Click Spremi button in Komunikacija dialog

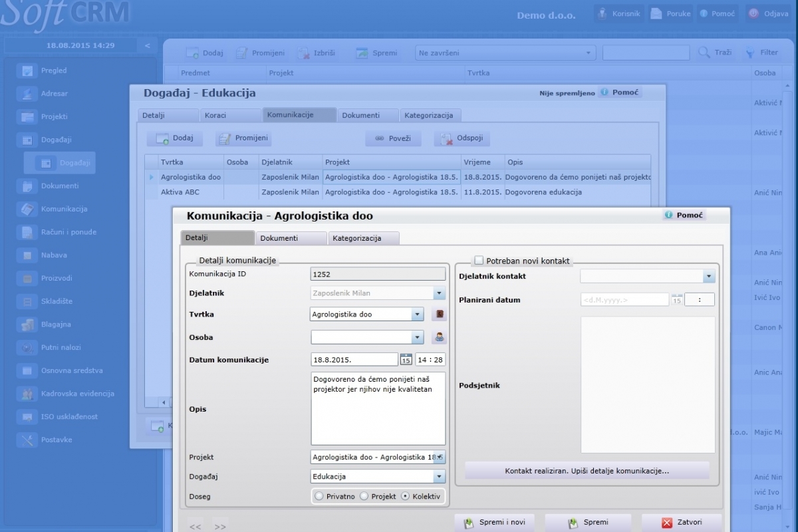point(588,522)
